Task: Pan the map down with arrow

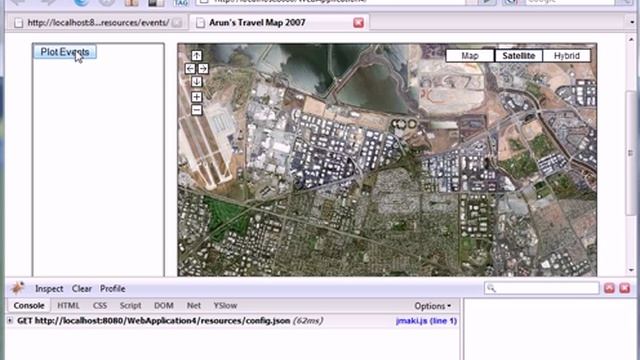Action: (x=196, y=82)
